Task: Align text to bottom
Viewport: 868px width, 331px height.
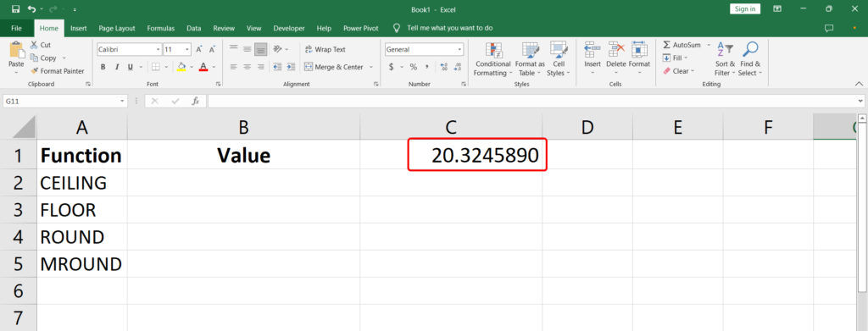Action: [x=260, y=49]
